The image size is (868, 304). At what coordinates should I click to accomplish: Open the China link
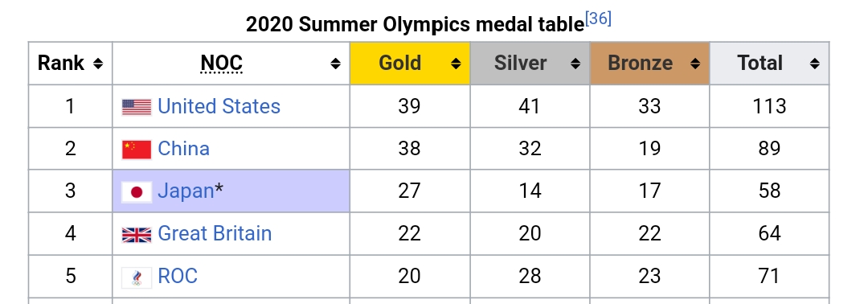coord(184,149)
